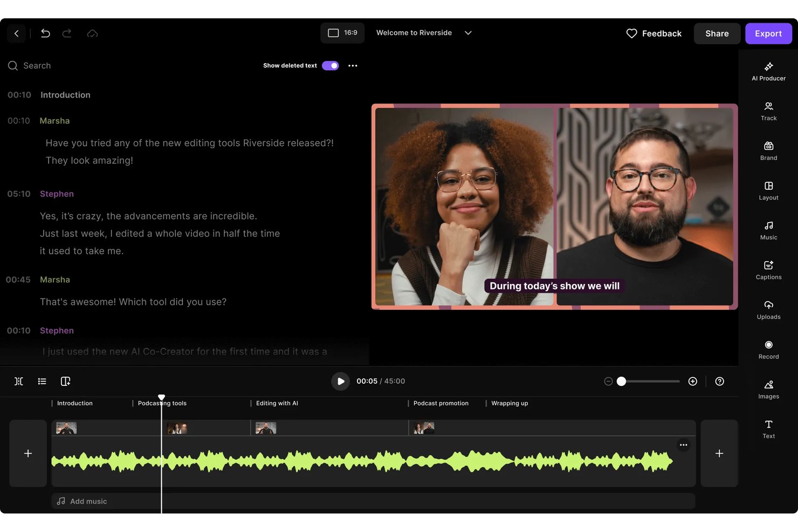Screen dimensions: 798x532
Task: Click the line "Yes, it's crazy, the advancements are incredible."
Action: tap(148, 216)
